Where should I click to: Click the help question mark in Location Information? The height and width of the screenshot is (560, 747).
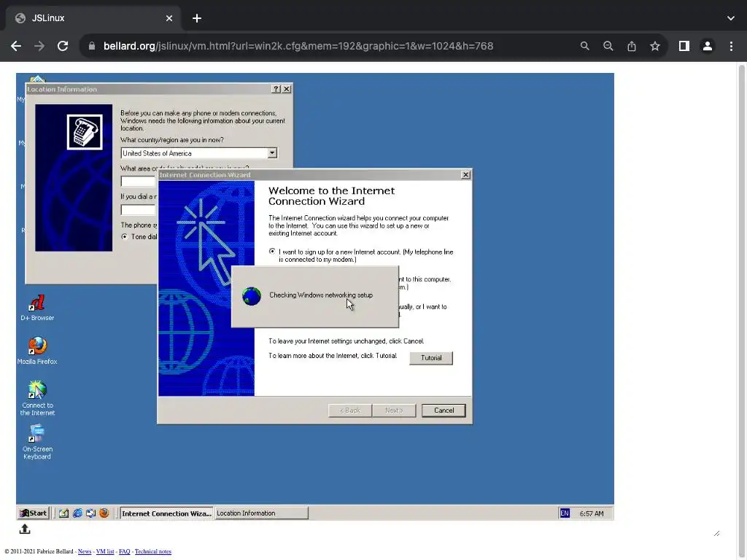(276, 89)
